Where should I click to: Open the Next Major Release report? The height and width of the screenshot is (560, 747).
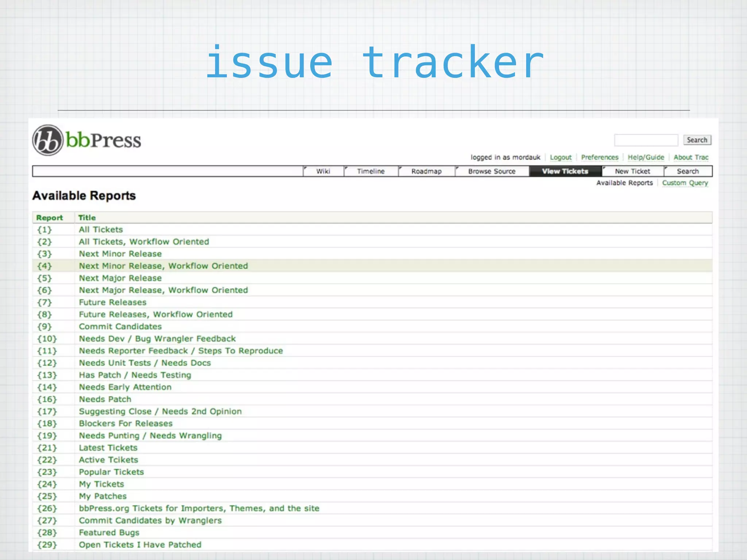(x=120, y=278)
